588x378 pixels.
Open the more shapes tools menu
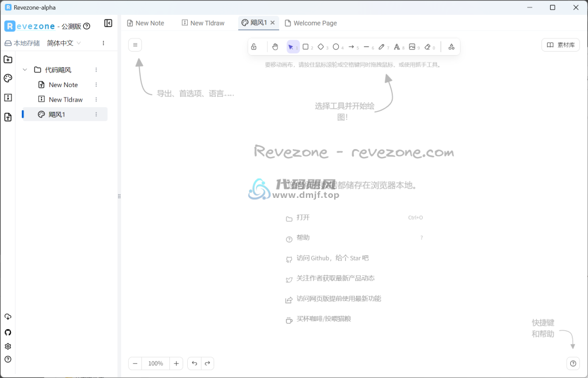pyautogui.click(x=451, y=47)
